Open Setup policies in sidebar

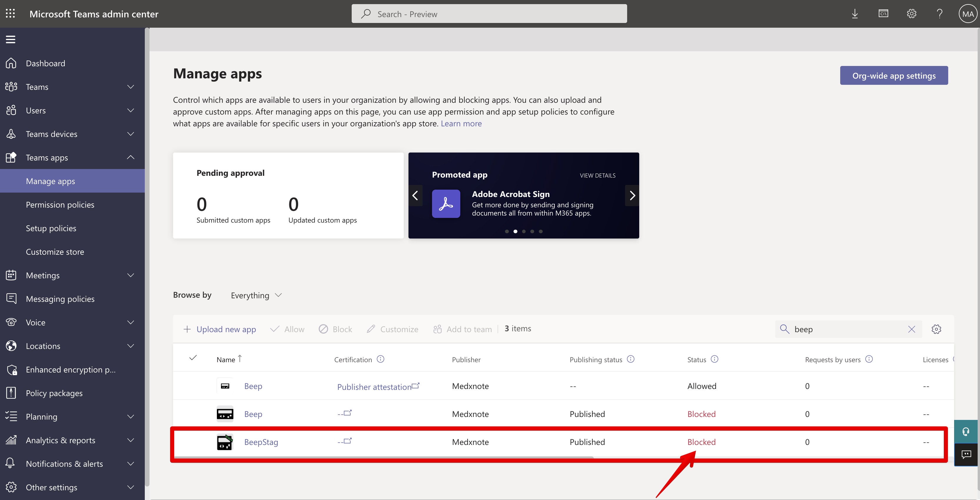(x=51, y=228)
